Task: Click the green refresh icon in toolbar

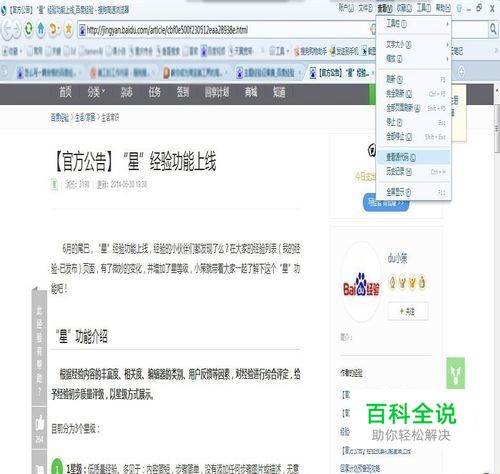Action: 29,29
